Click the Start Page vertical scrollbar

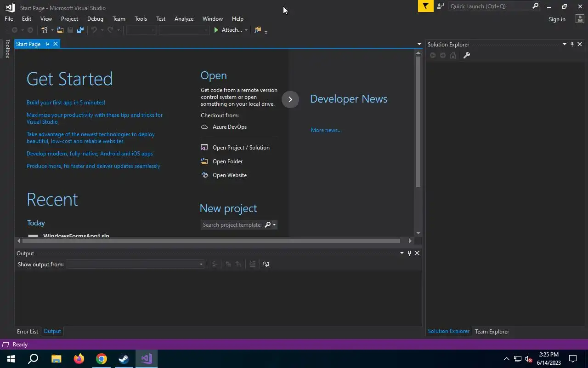[x=418, y=122]
